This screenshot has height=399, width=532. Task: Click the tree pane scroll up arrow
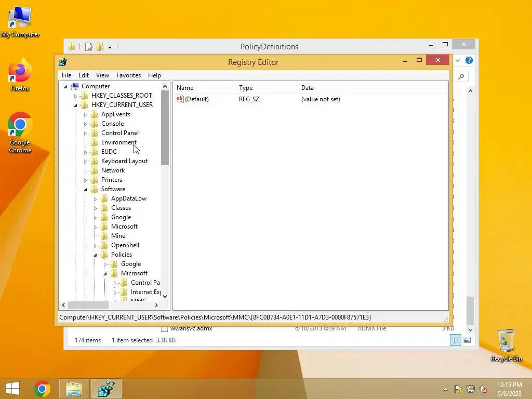point(165,87)
